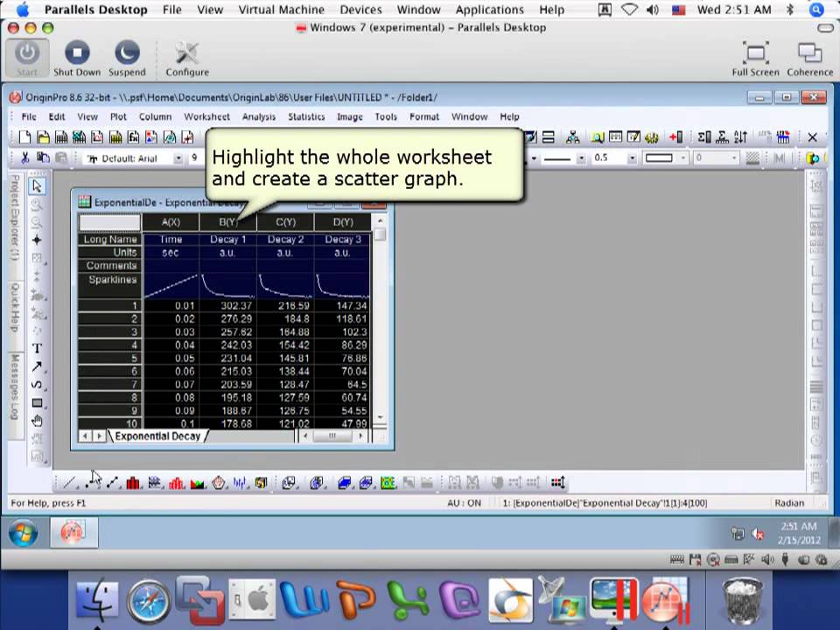Viewport: 840px width, 630px height.
Task: Click the Windows Start orb
Action: [23, 533]
